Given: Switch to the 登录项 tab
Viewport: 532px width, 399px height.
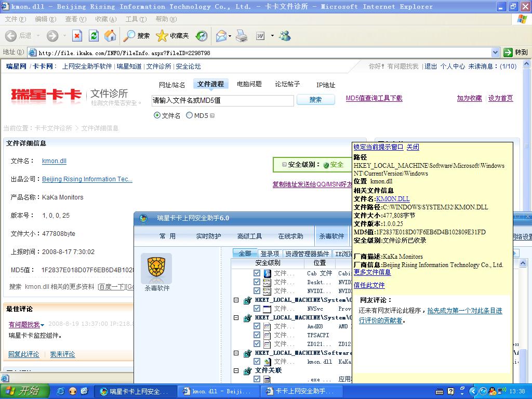Looking at the screenshot, I should (270, 254).
